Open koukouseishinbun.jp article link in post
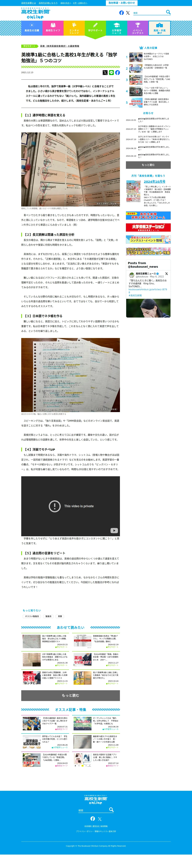Screen dimensions: 192x868 pyautogui.click(x=148, y=290)
